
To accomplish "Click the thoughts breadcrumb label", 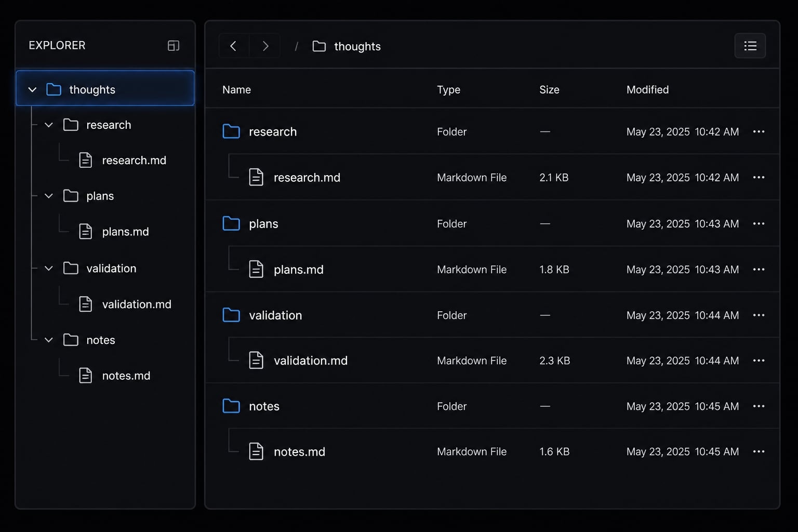I will click(x=357, y=46).
